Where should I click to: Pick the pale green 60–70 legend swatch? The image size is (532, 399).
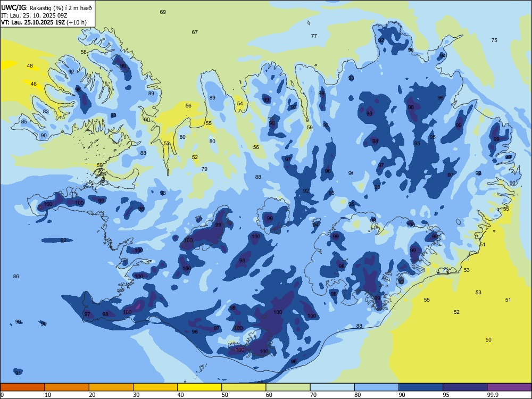point(288,387)
